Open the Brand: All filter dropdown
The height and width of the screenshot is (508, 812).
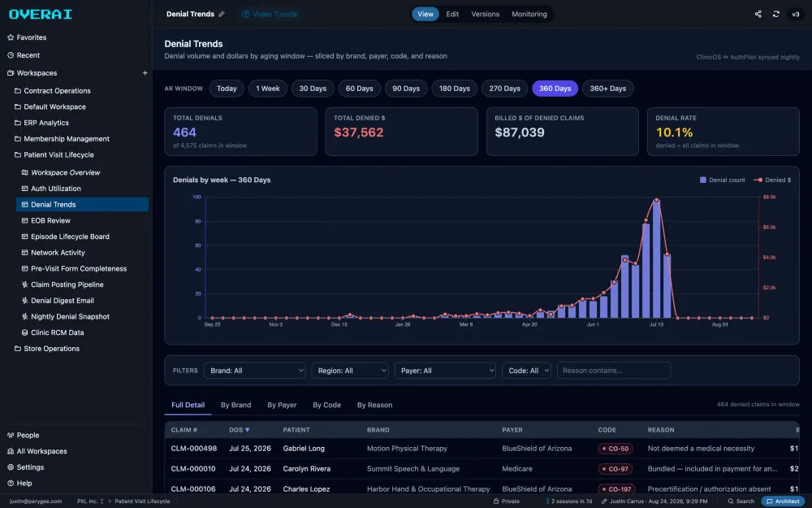255,371
